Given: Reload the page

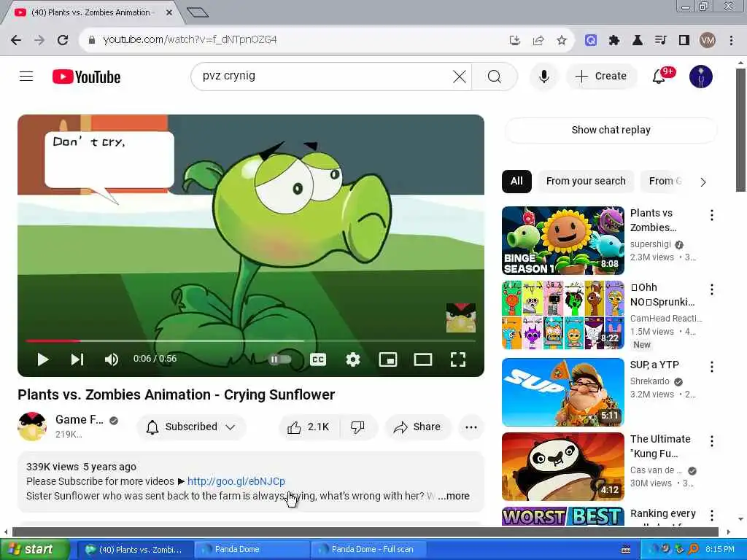Looking at the screenshot, I should (x=63, y=40).
